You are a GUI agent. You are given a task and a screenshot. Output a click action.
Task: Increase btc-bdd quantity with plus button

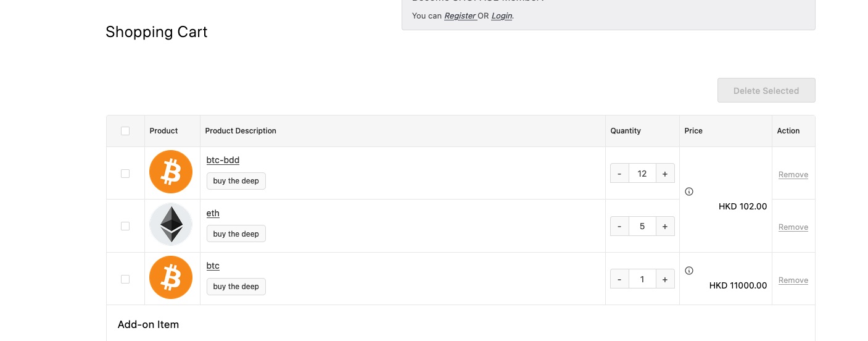664,174
